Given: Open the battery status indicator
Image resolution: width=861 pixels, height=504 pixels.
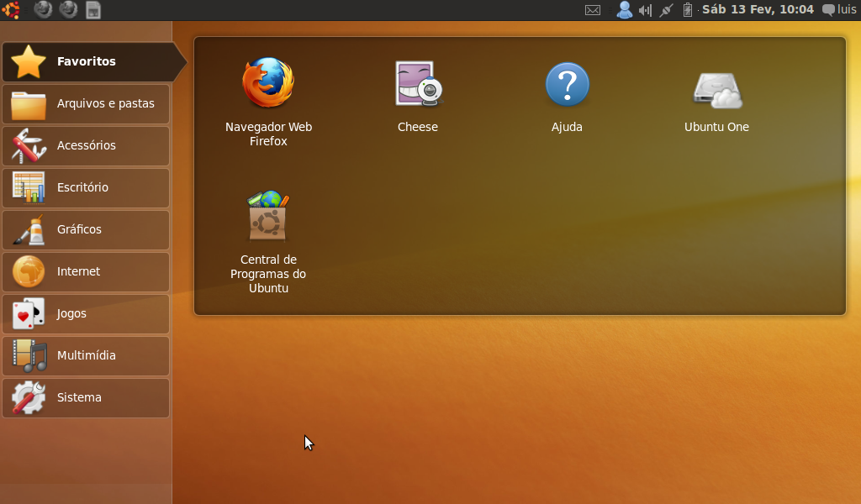Looking at the screenshot, I should point(688,10).
